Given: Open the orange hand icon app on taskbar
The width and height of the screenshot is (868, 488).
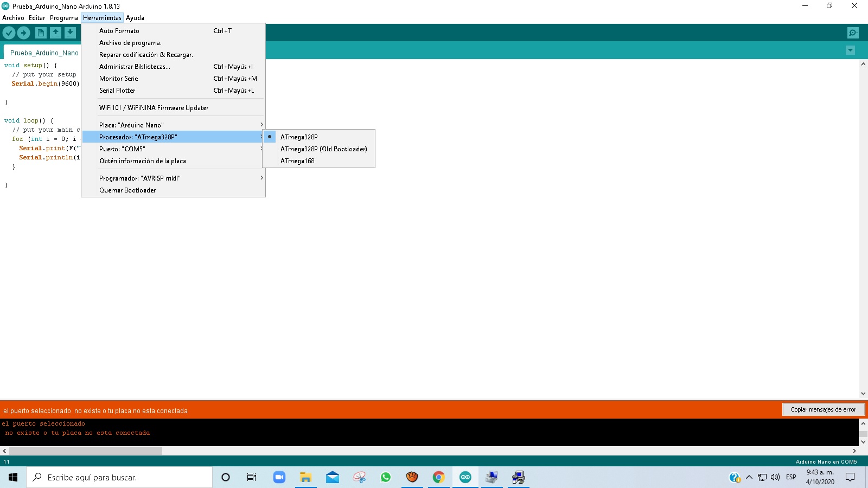Looking at the screenshot, I should [412, 477].
